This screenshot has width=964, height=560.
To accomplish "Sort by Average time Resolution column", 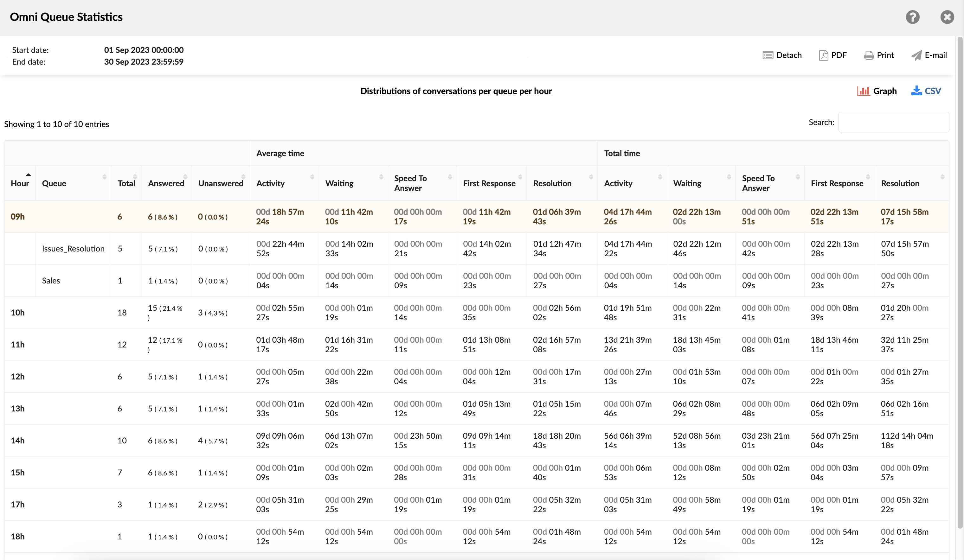I will (562, 183).
